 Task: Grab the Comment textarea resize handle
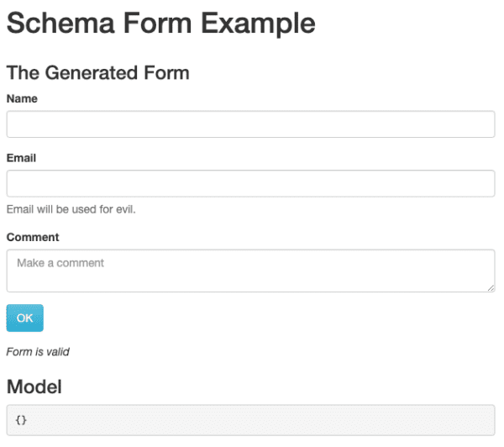[491, 288]
